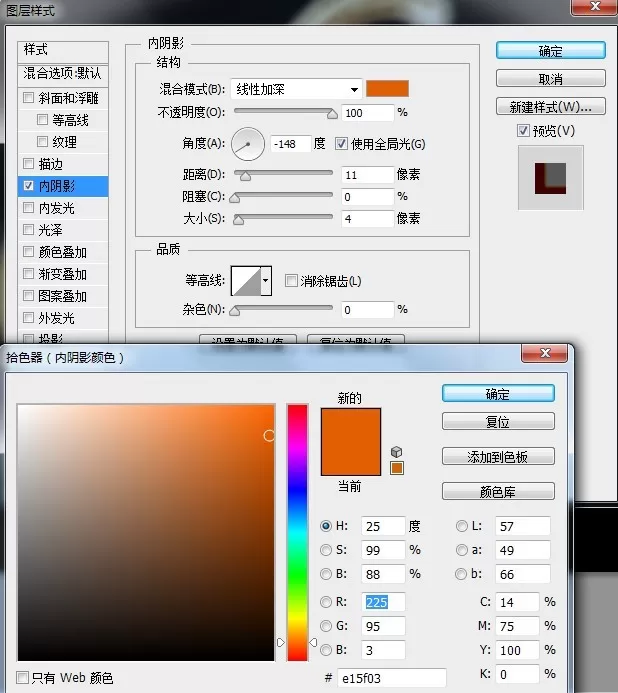The width and height of the screenshot is (618, 693).
Task: Click the R value field 225
Action: 383,602
